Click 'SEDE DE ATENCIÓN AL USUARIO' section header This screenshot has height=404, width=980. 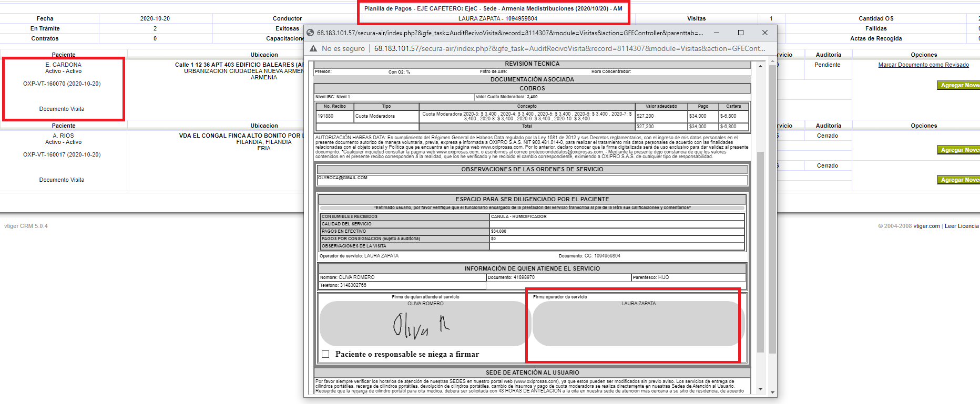point(532,372)
